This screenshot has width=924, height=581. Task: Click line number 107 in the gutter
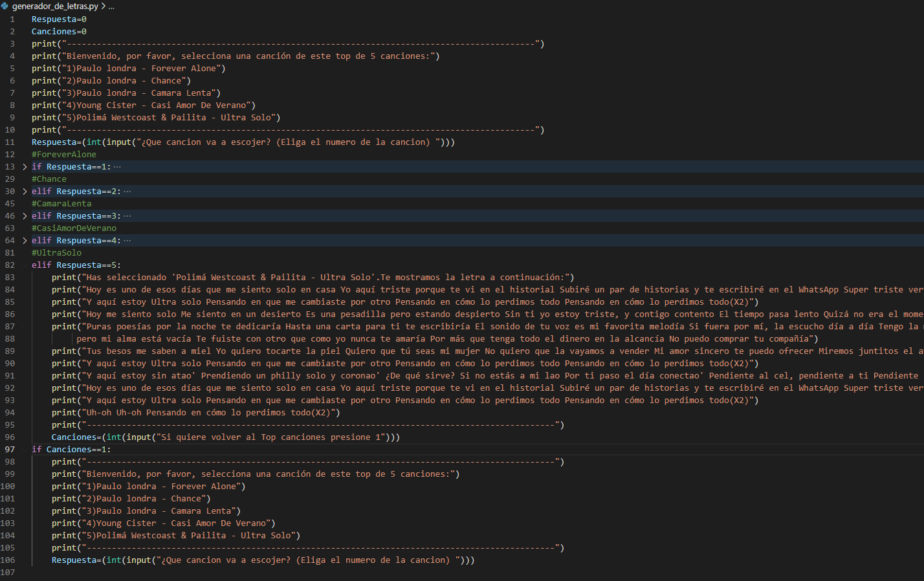[x=8, y=573]
